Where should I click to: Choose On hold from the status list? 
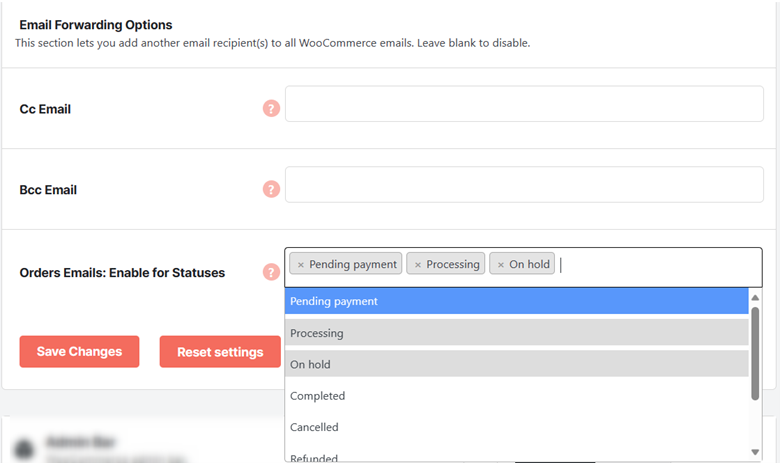tap(516, 364)
